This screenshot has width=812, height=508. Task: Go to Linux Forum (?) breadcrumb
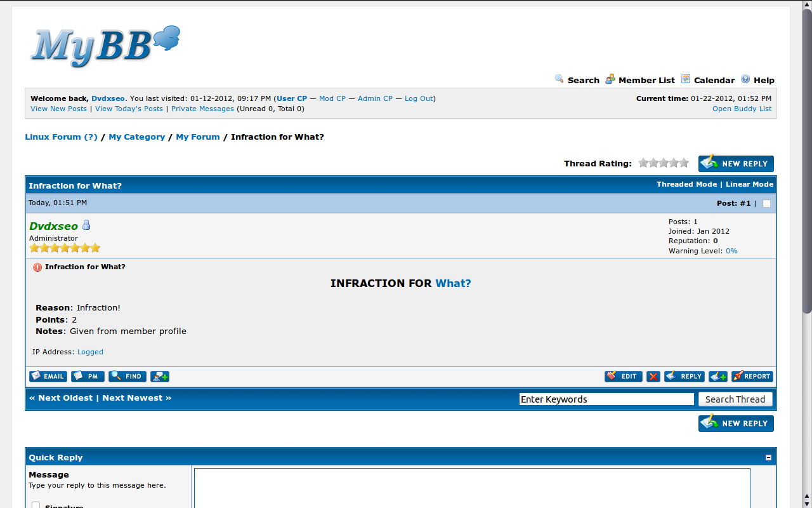tap(62, 137)
